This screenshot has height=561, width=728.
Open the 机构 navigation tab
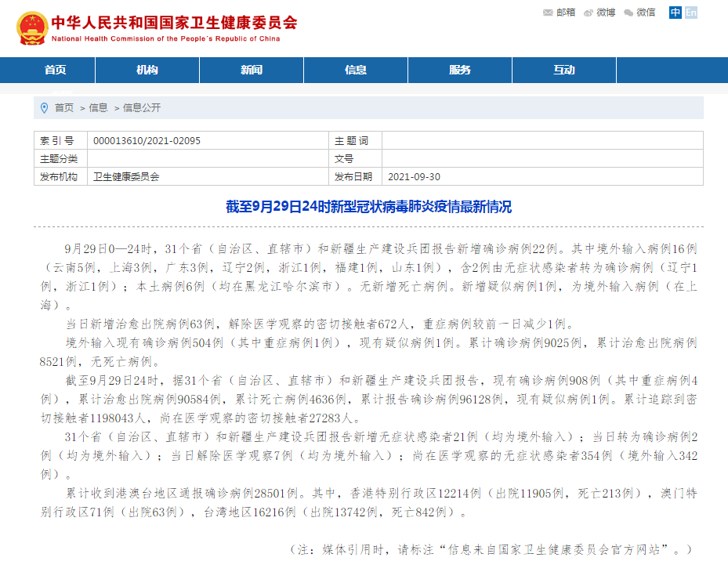click(x=147, y=71)
